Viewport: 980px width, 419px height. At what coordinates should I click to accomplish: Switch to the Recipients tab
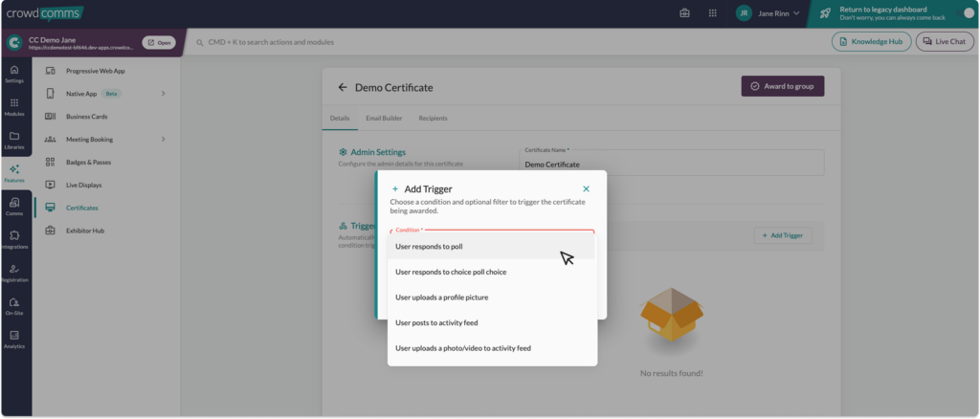coord(433,119)
